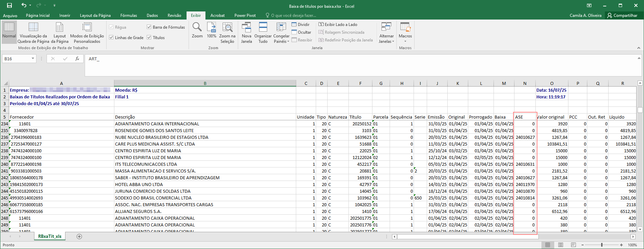The width and height of the screenshot is (644, 249).
Task: Select the RBxaTit_xls sheet tab
Action: coord(50,237)
